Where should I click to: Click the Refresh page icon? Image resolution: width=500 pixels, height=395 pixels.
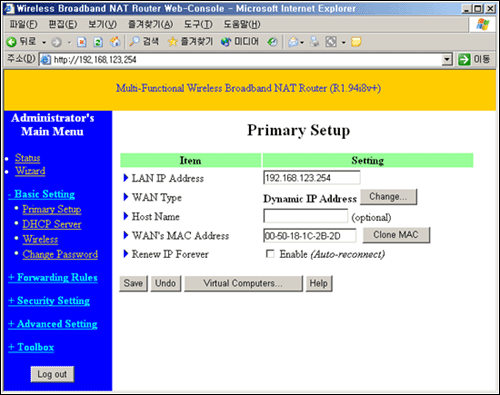[98, 42]
